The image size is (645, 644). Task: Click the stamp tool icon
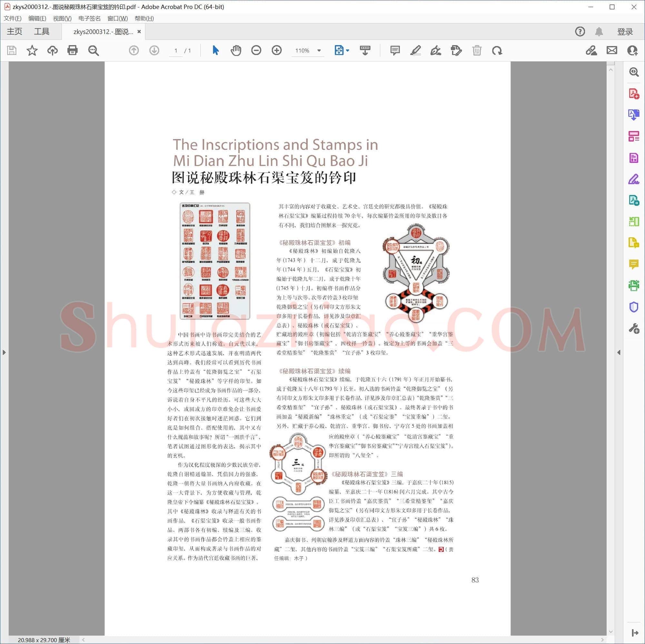tap(456, 51)
